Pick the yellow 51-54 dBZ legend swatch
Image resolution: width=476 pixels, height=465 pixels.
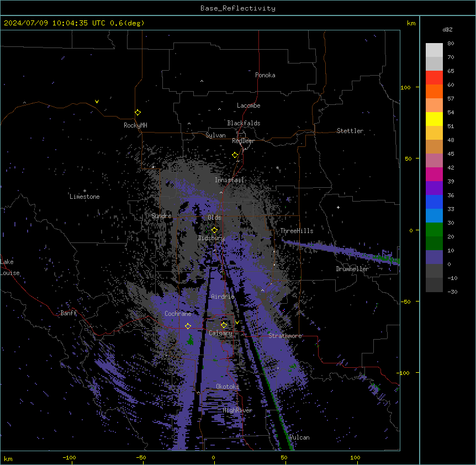[434, 119]
